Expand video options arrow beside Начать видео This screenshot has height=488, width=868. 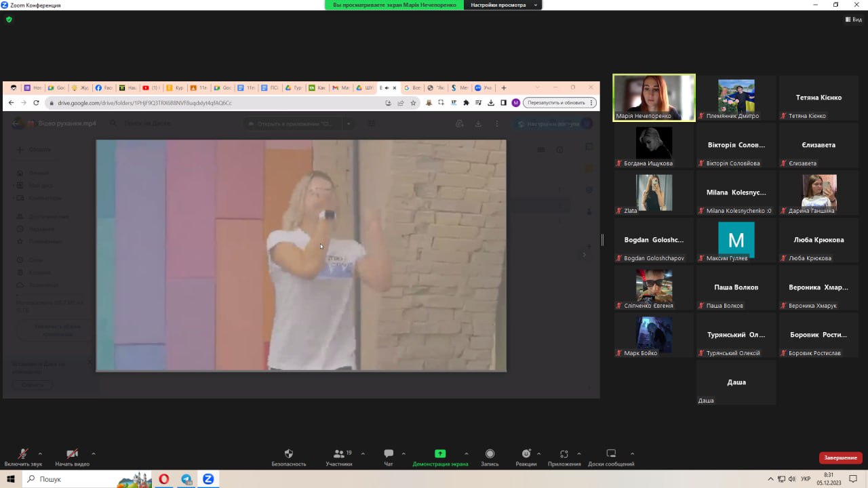tap(94, 453)
